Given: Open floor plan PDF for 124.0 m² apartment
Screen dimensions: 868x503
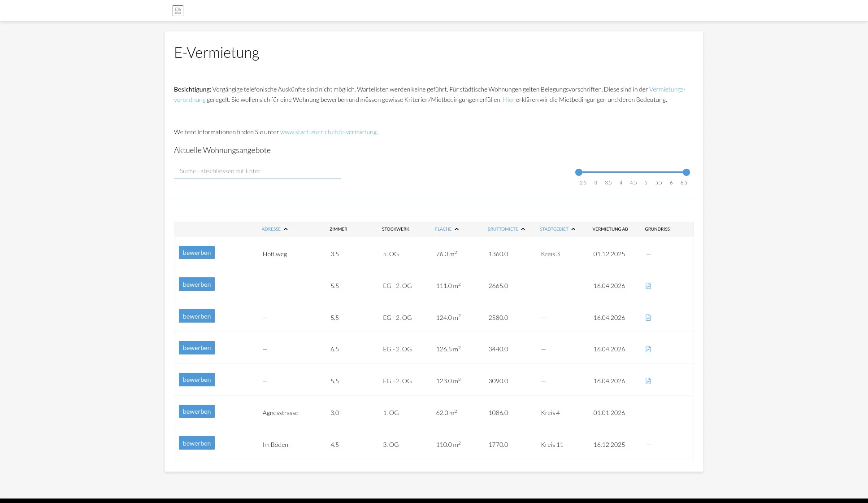Looking at the screenshot, I should click(x=648, y=318).
